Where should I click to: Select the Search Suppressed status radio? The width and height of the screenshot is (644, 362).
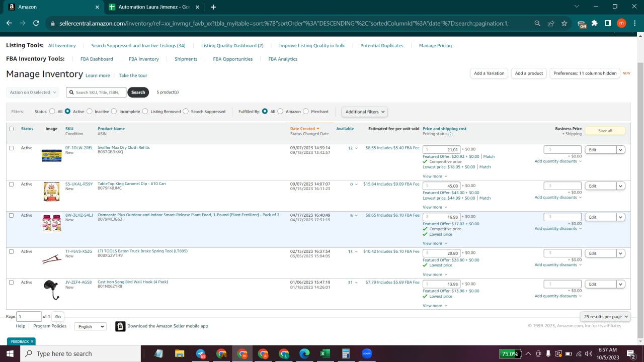point(186,112)
